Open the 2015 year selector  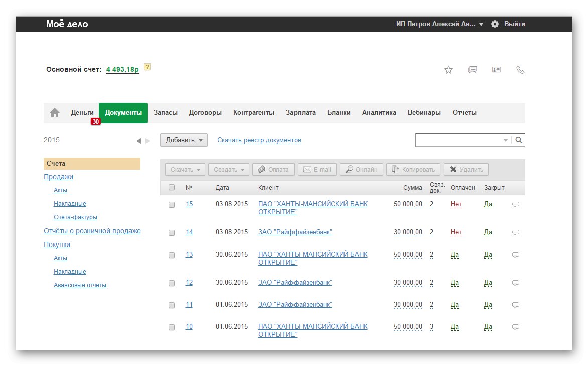[52, 140]
